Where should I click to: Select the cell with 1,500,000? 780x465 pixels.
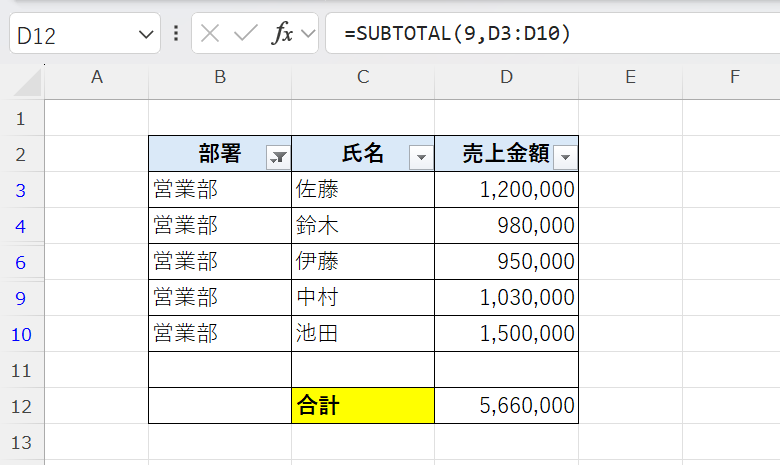point(506,333)
